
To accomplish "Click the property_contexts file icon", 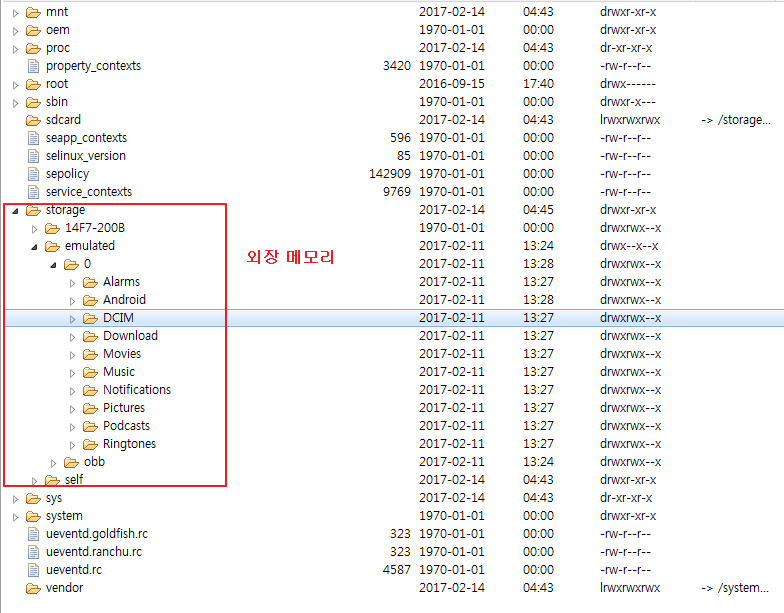I will coord(33,66).
